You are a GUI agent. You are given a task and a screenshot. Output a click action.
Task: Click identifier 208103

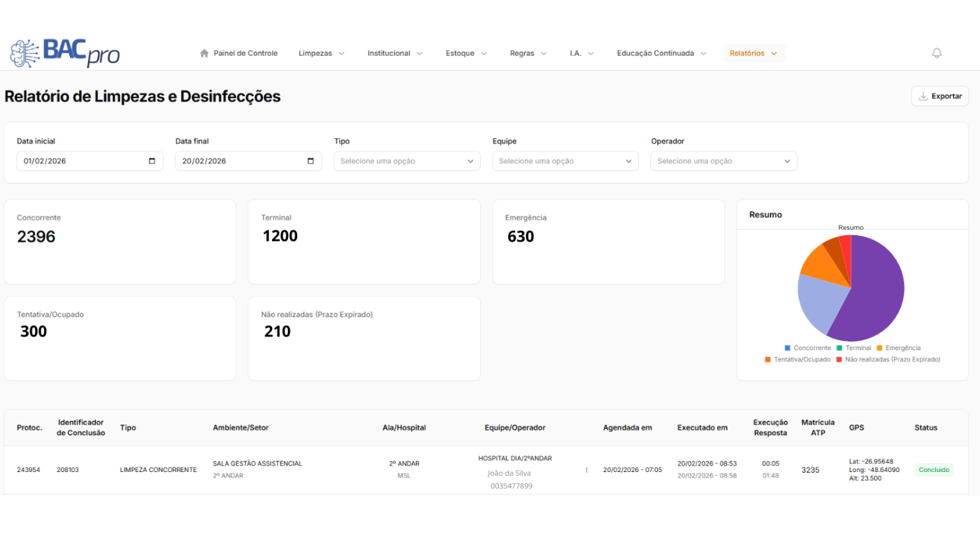pyautogui.click(x=68, y=470)
